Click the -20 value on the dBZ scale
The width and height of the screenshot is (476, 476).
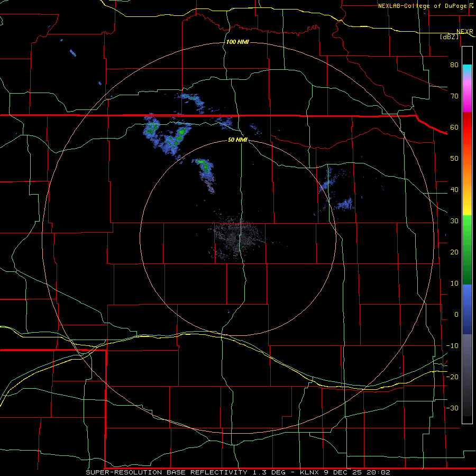point(452,377)
